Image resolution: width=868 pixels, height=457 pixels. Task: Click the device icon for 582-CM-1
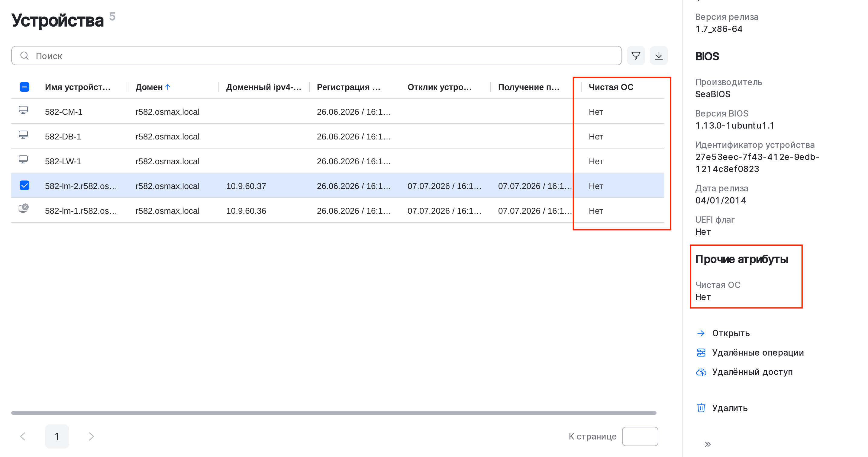click(x=23, y=110)
